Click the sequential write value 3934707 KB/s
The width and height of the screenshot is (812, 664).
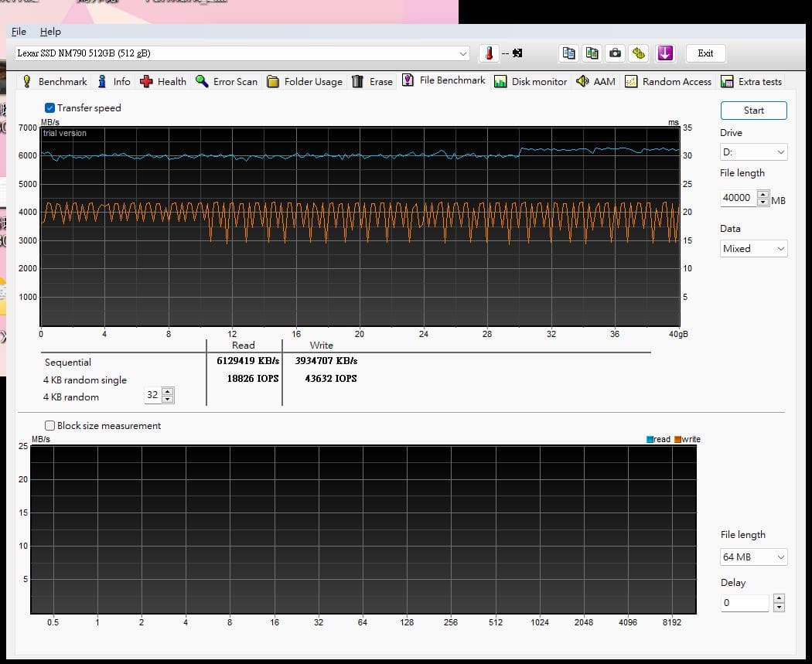coord(326,361)
